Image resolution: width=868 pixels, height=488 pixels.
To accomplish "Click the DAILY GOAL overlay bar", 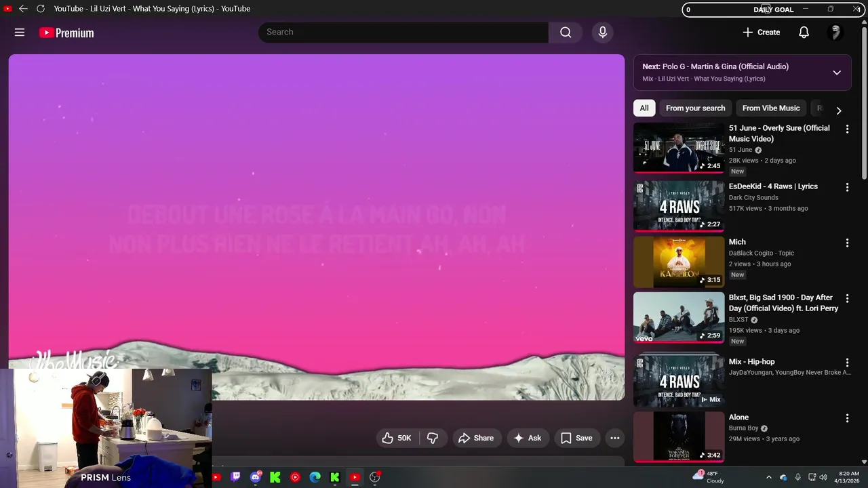I will click(773, 9).
